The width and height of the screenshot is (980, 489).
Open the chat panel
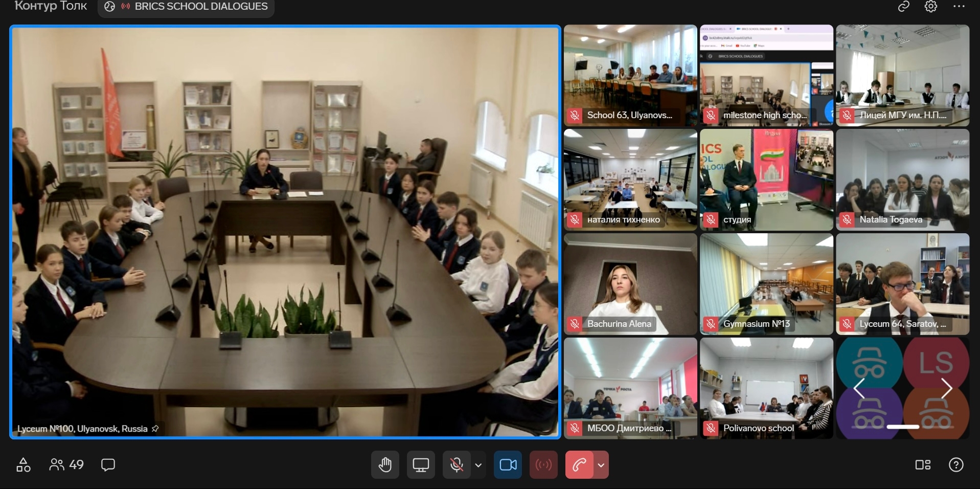[x=108, y=465]
